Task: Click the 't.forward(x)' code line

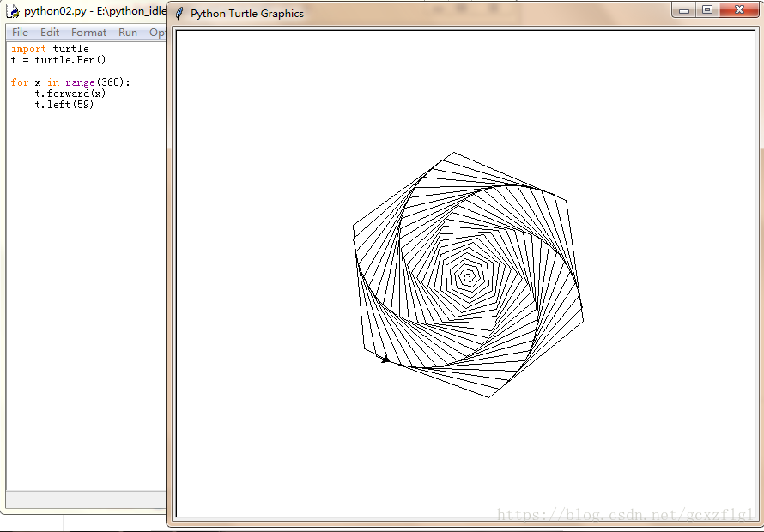Action: pos(70,93)
